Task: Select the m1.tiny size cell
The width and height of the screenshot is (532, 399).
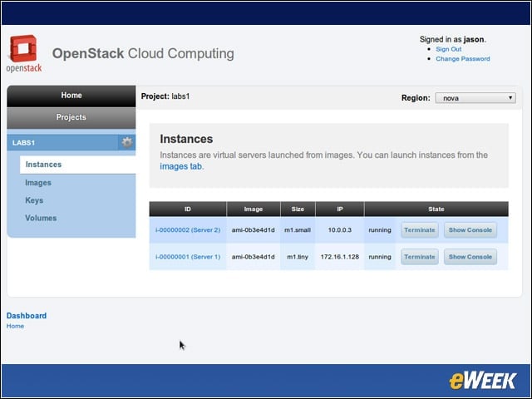Action: point(298,257)
